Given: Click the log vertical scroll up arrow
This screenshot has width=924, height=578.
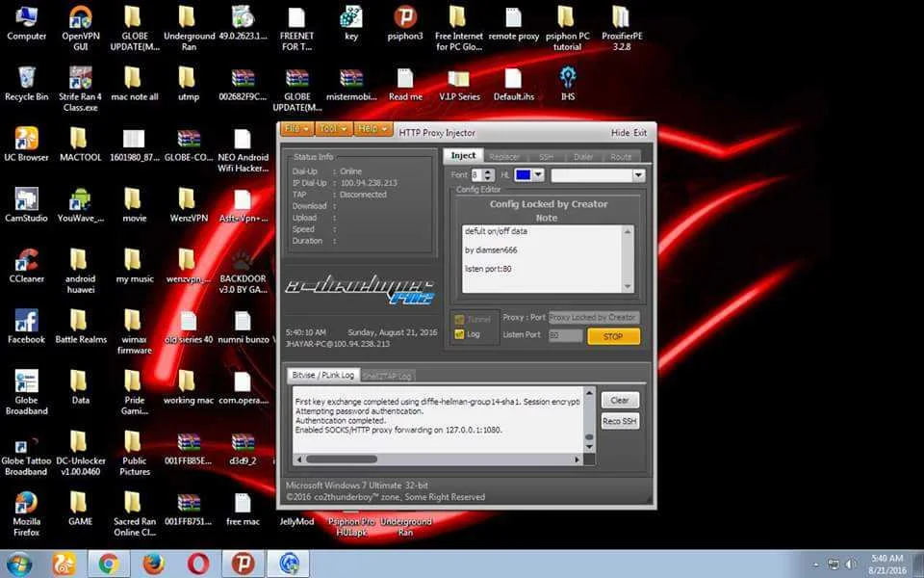Looking at the screenshot, I should point(589,392).
